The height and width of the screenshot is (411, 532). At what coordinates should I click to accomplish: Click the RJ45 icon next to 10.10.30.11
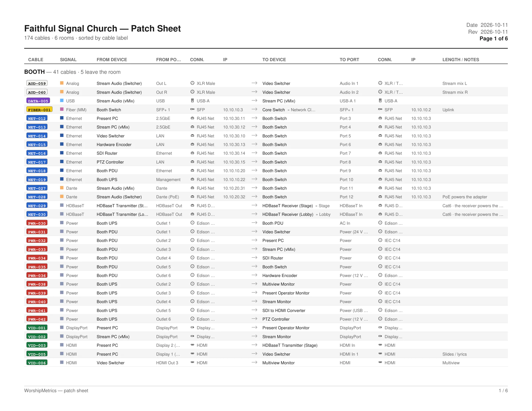(x=192, y=118)
